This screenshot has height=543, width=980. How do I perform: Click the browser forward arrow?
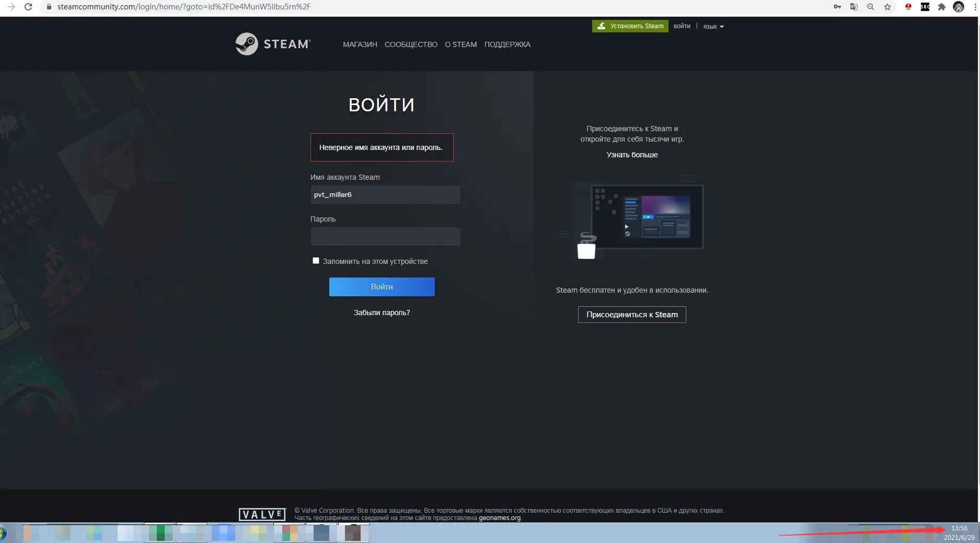tap(11, 7)
